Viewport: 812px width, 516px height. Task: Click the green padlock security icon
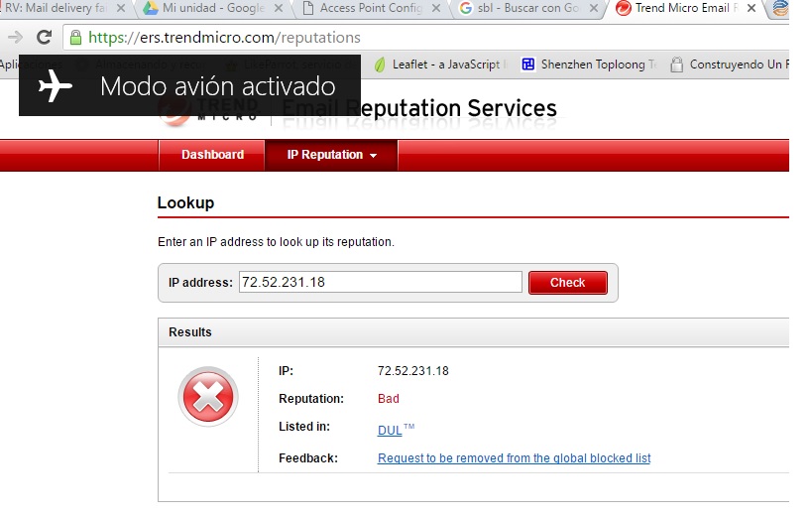75,38
